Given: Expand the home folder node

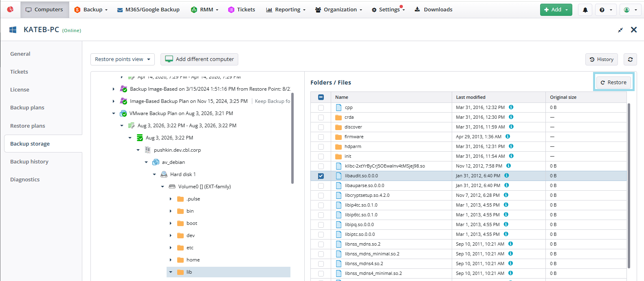Looking at the screenshot, I should (170, 260).
